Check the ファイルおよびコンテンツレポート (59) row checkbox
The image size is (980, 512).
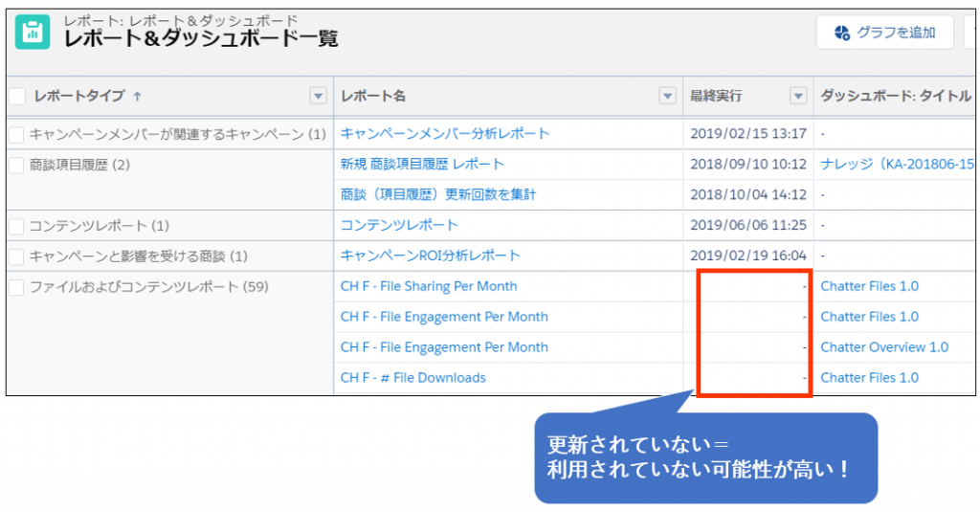click(16, 287)
